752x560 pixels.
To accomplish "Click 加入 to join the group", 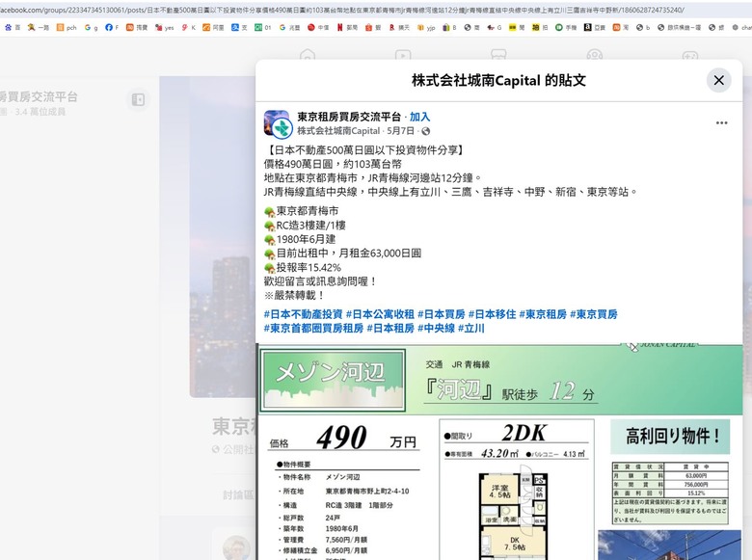I will click(x=419, y=117).
